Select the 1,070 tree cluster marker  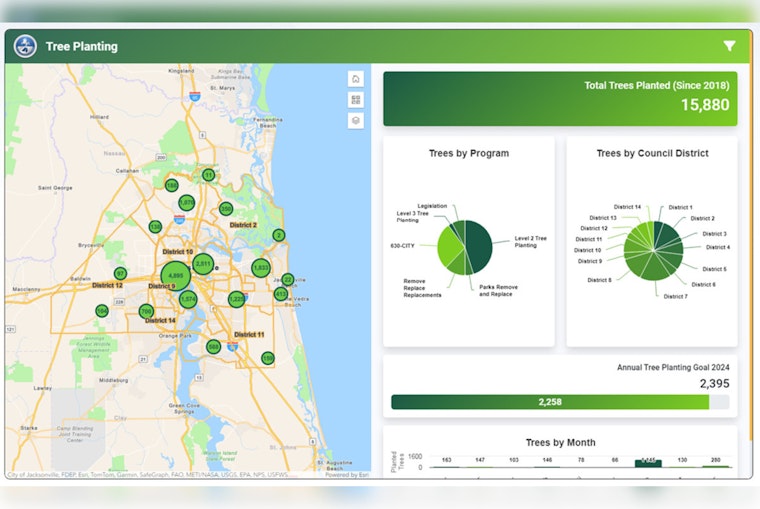click(187, 202)
